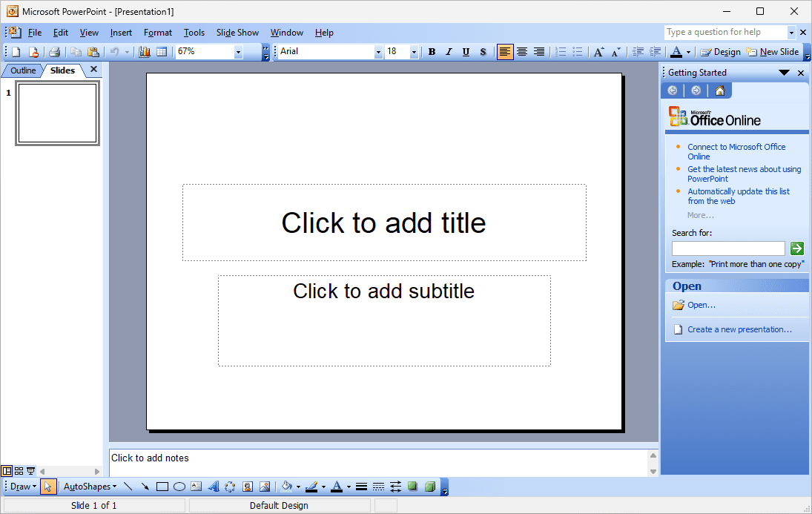Click the notes area to add notes

pyautogui.click(x=379, y=463)
